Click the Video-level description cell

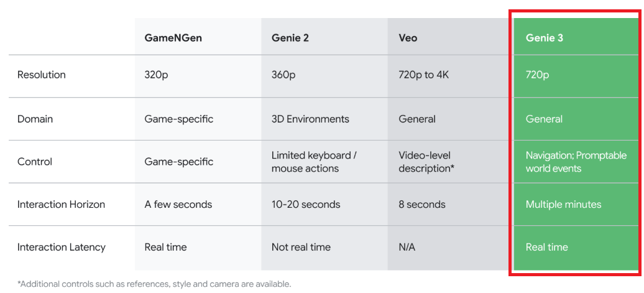pos(426,162)
